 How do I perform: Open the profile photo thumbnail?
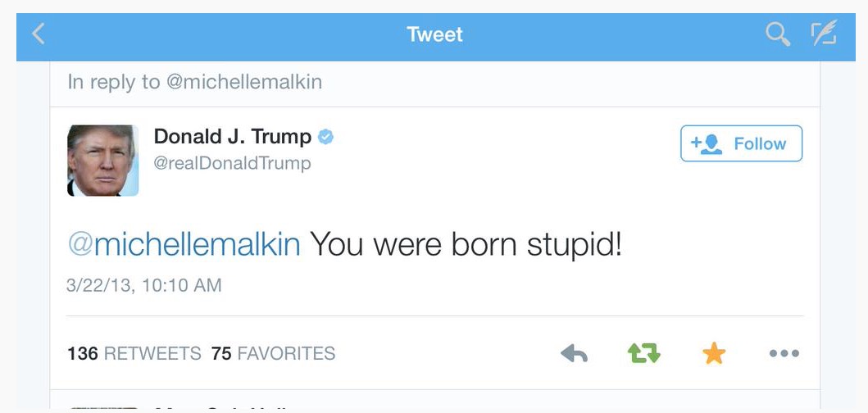click(102, 161)
